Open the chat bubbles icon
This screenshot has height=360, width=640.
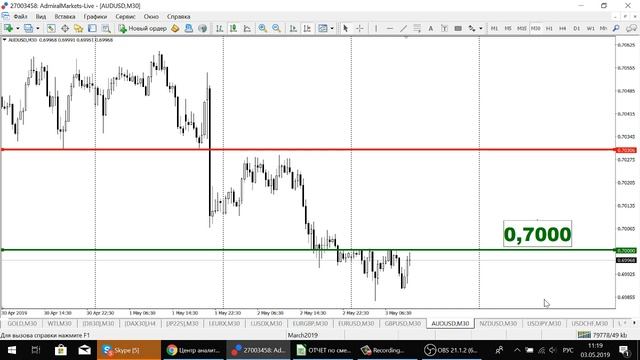(x=631, y=28)
